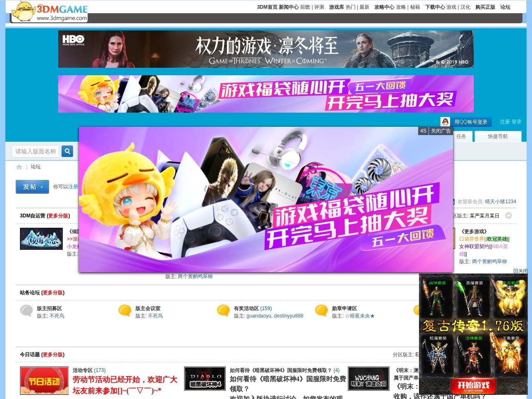Open 下载中心 in top navigation

(435, 7)
